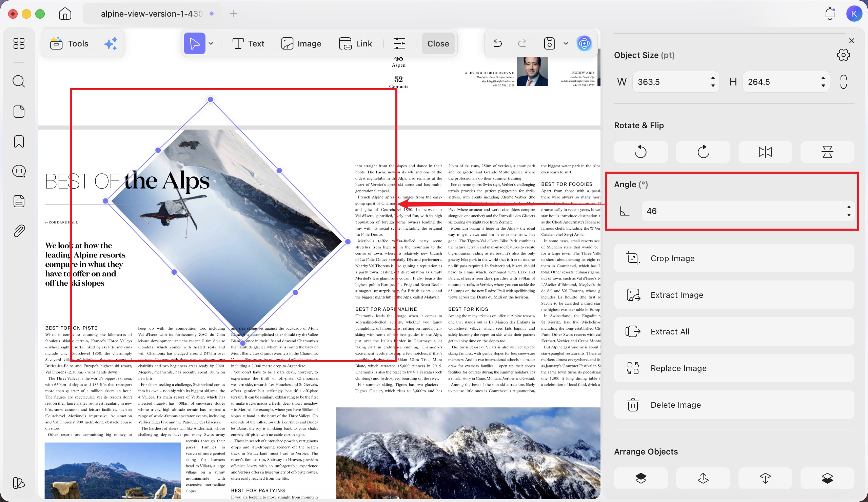Viewport: 868px width, 502px height.
Task: Open the search icon in left sidebar
Action: [x=19, y=81]
